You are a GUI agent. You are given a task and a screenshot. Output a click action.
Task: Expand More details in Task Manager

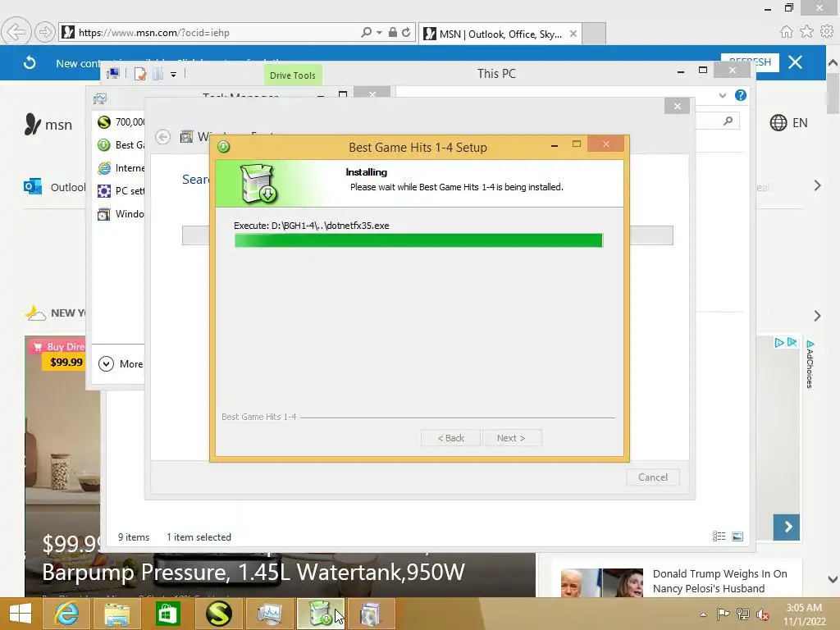[121, 363]
